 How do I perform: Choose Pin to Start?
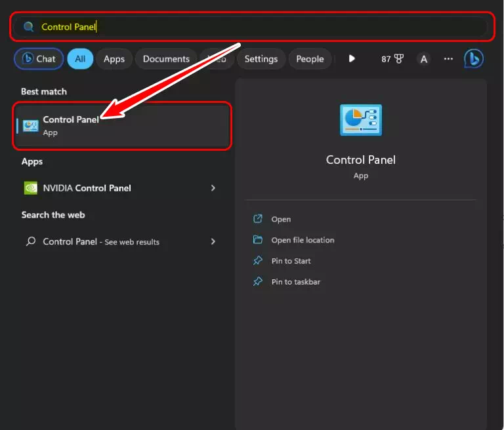click(291, 261)
